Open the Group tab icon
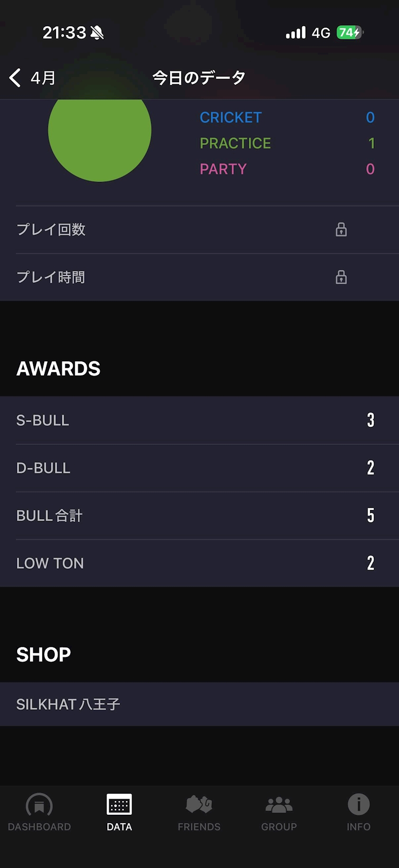Viewport: 399px width, 868px height. point(279,805)
